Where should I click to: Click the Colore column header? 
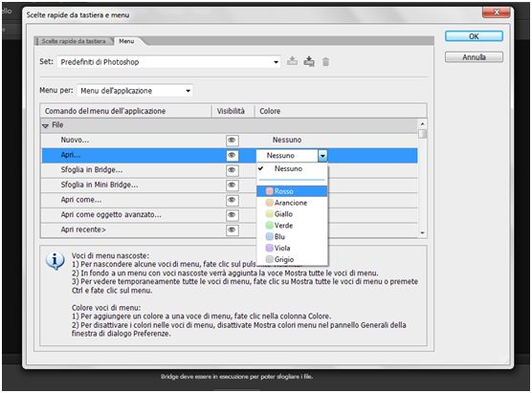[341, 111]
